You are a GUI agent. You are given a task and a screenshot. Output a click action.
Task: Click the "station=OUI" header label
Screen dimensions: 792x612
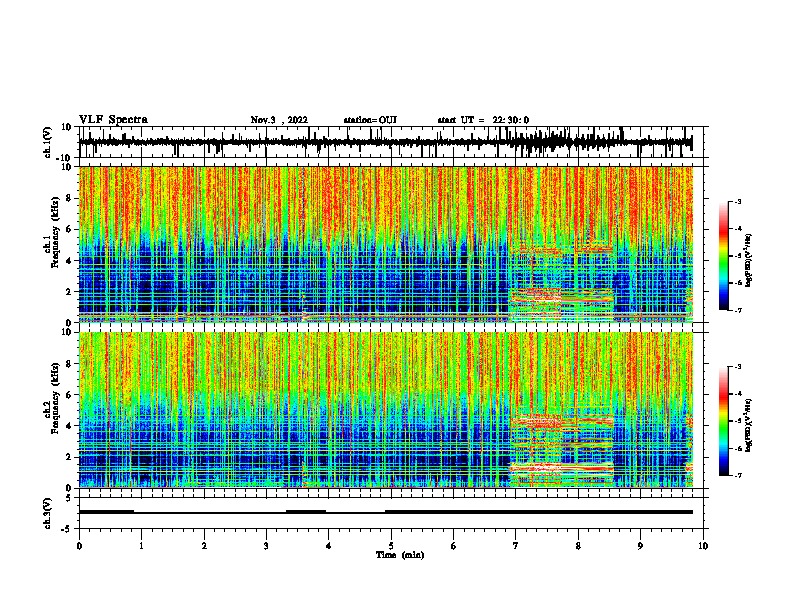(370, 120)
